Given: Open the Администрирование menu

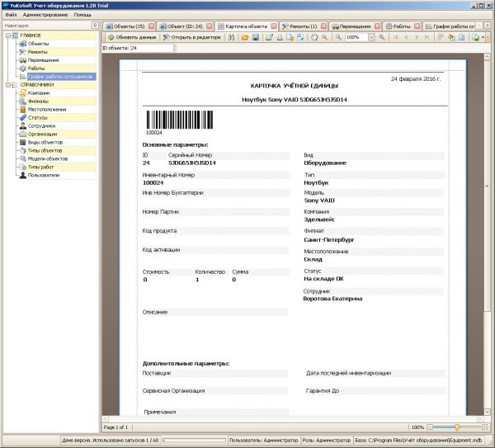Looking at the screenshot, I should coord(45,15).
